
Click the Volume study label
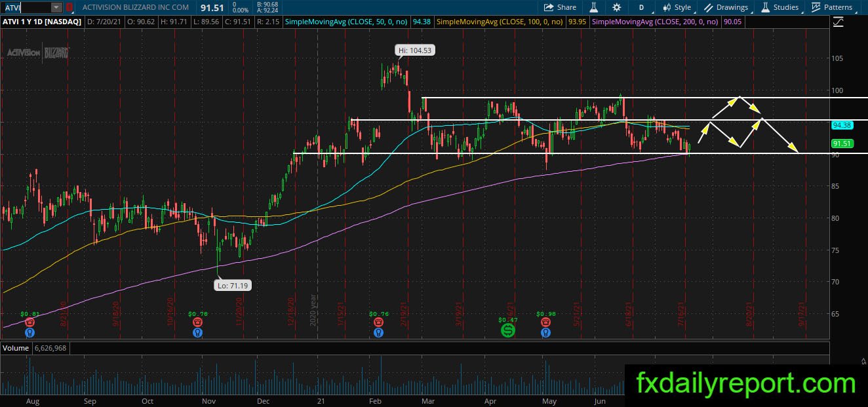pos(16,348)
